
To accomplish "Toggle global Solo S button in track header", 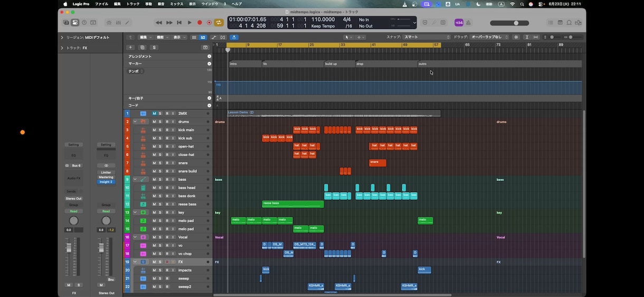I will (154, 47).
